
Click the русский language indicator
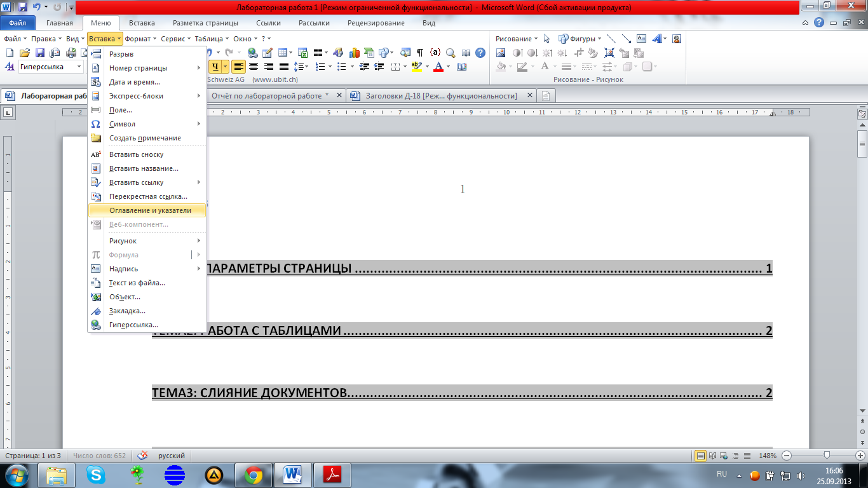[172, 456]
